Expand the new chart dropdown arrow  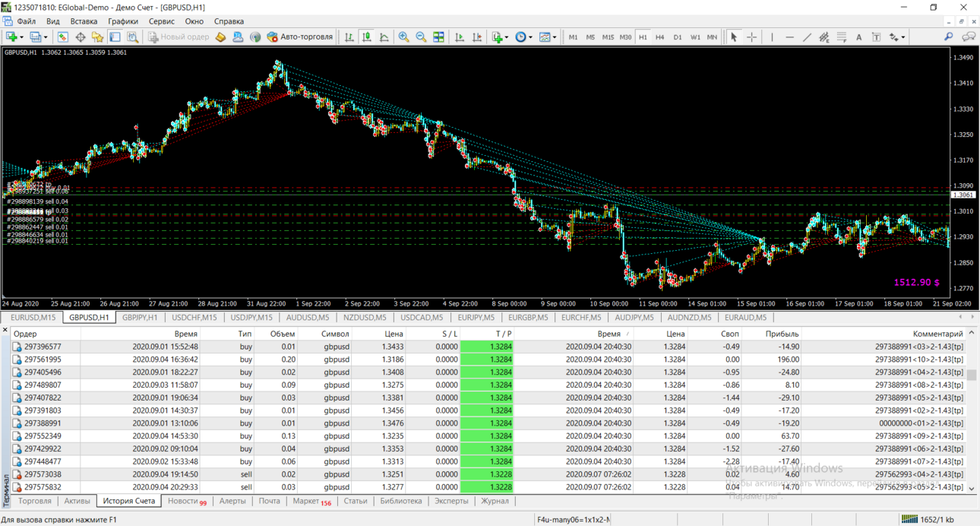click(21, 36)
